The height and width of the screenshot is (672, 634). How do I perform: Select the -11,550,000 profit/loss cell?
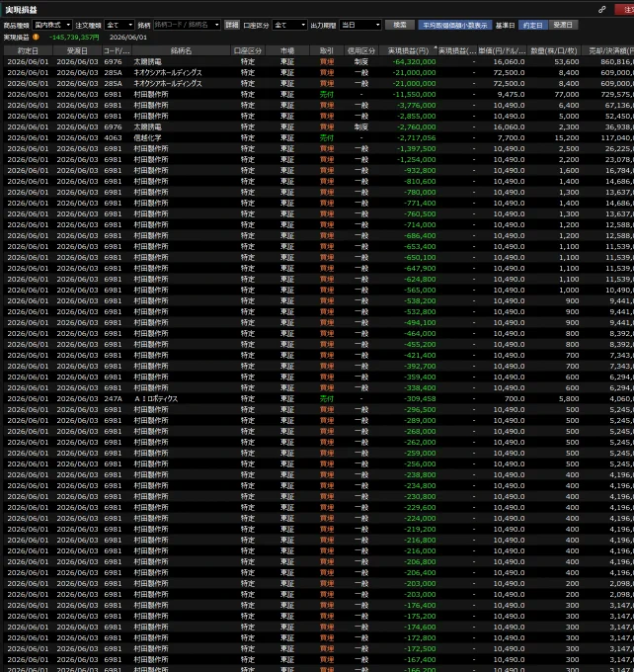(414, 94)
